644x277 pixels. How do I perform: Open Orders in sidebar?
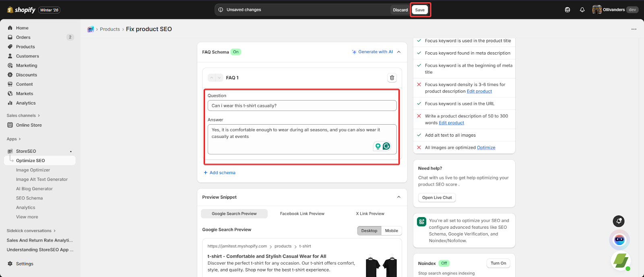23,37
